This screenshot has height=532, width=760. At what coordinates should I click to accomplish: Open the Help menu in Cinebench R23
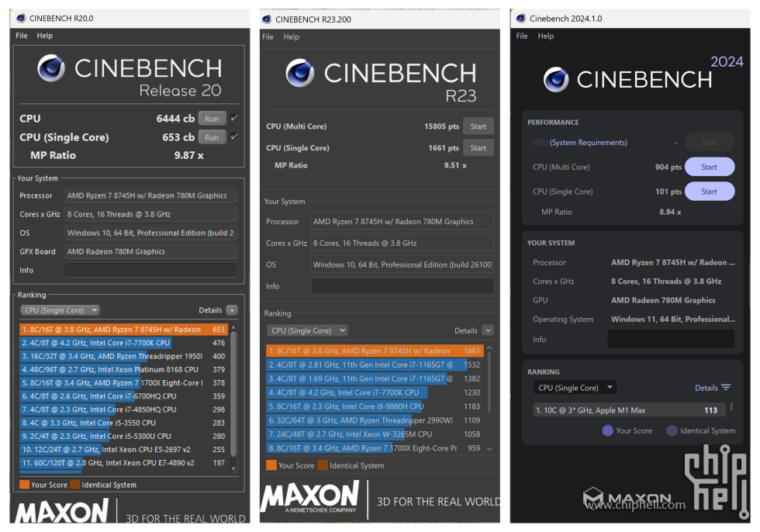pos(292,36)
